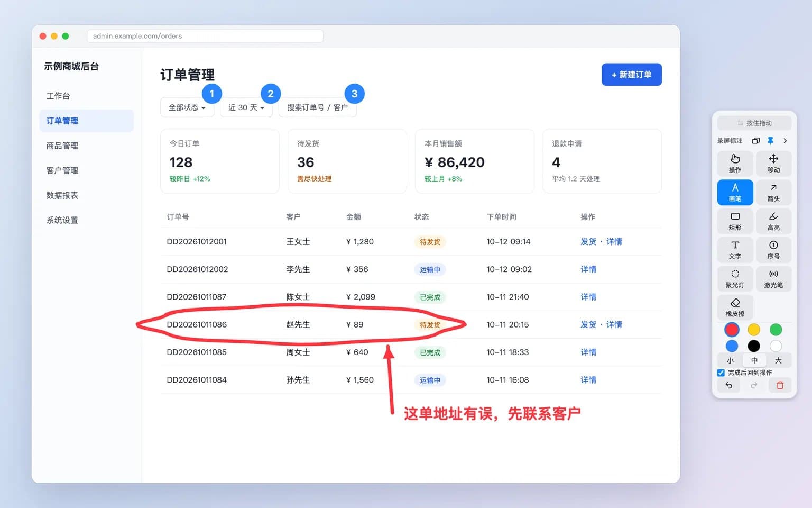Choose the 小 stroke size
812x508 pixels.
pos(730,360)
